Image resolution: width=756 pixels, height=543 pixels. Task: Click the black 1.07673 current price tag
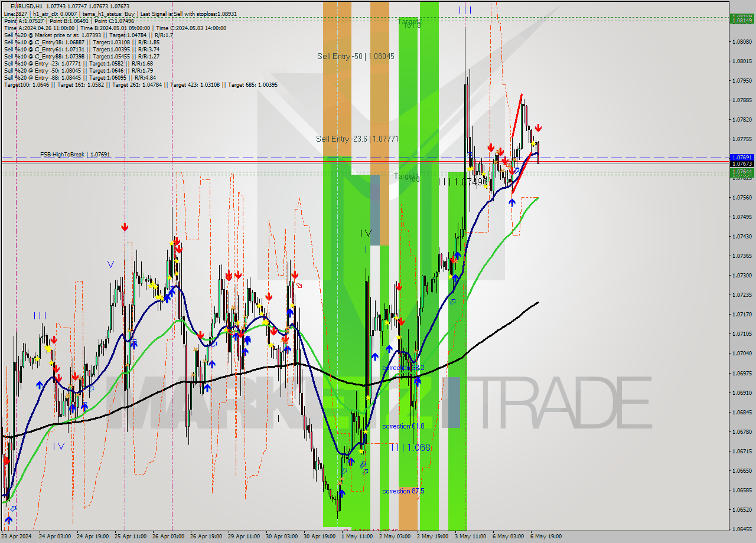[x=742, y=164]
